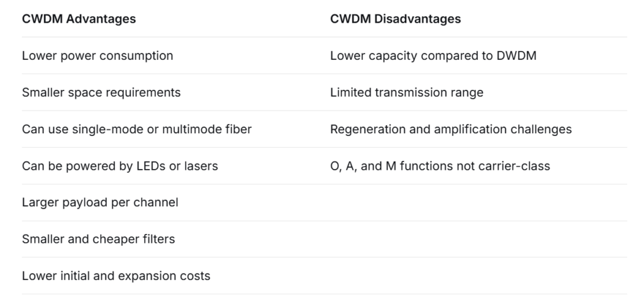The width and height of the screenshot is (644, 305).
Task: Select 'Can use single-mode or multimode fiber' text
Action: tap(136, 129)
